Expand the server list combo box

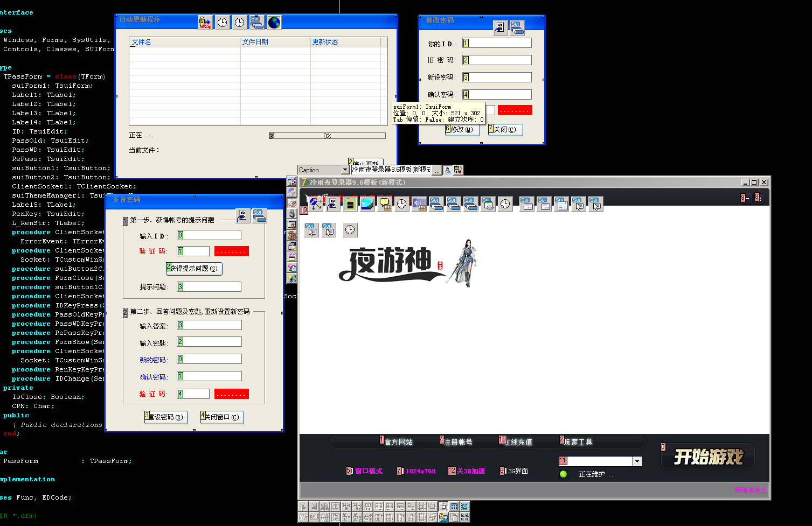(x=637, y=461)
